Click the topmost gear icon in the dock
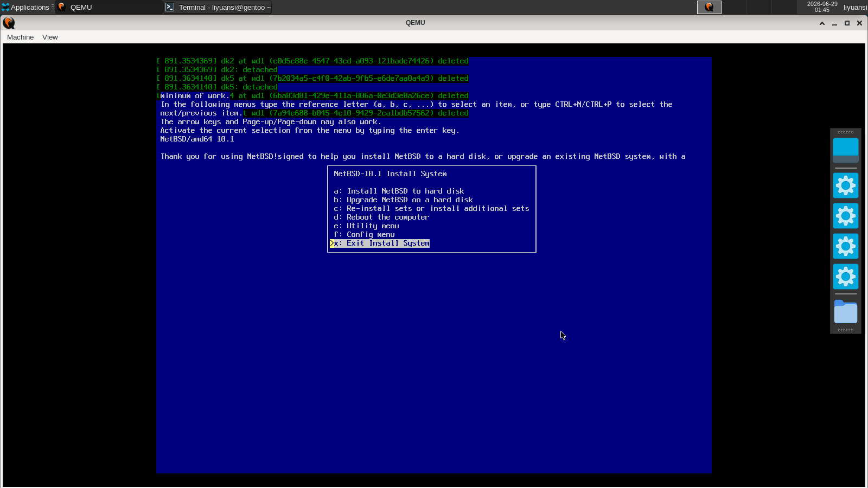This screenshot has width=868, height=488. pos(846,186)
